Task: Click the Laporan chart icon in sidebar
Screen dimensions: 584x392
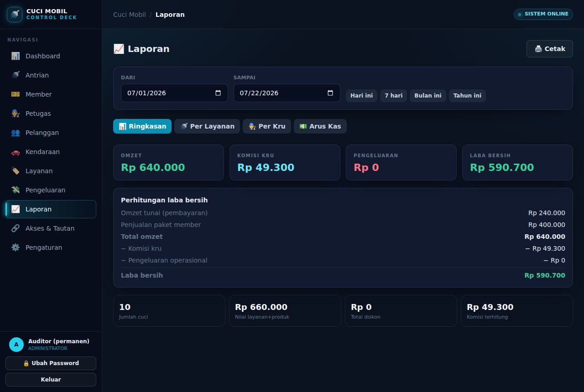Action: (x=16, y=209)
